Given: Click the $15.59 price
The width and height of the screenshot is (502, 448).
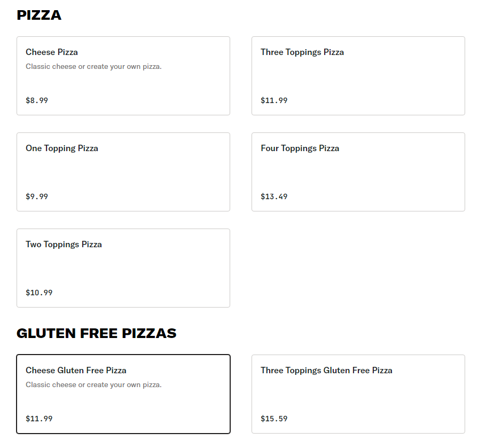Looking at the screenshot, I should click(274, 419).
